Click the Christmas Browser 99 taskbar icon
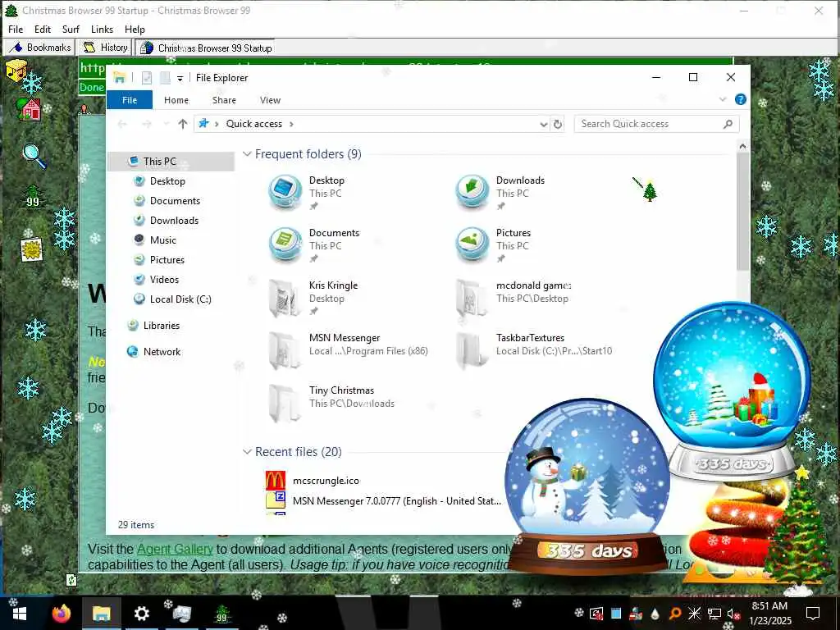The height and width of the screenshot is (630, 840). tap(221, 614)
